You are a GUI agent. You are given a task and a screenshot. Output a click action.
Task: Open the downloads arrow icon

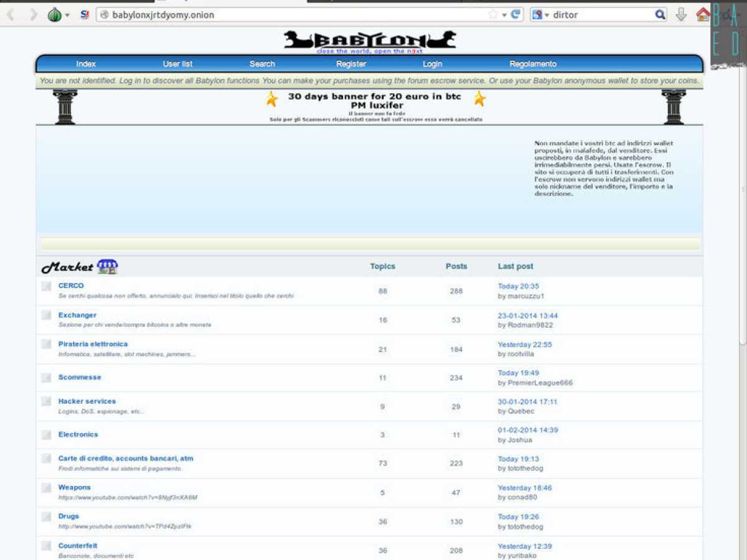[681, 14]
